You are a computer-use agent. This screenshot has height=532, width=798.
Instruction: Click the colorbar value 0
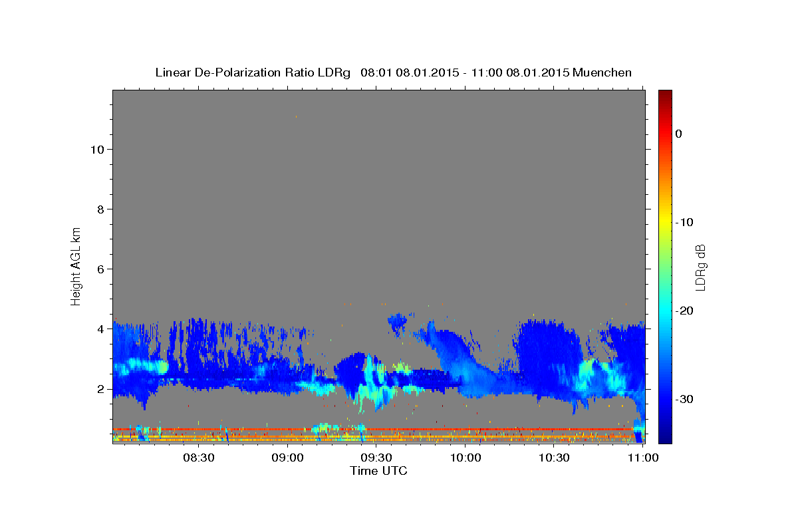[678, 134]
